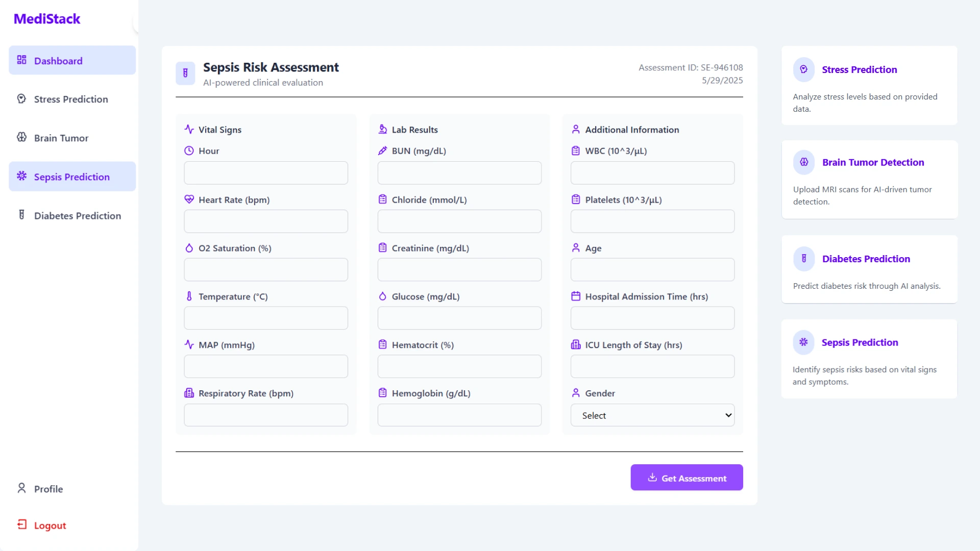
Task: Click the brain icon next to Brain Tumor
Action: click(x=21, y=138)
